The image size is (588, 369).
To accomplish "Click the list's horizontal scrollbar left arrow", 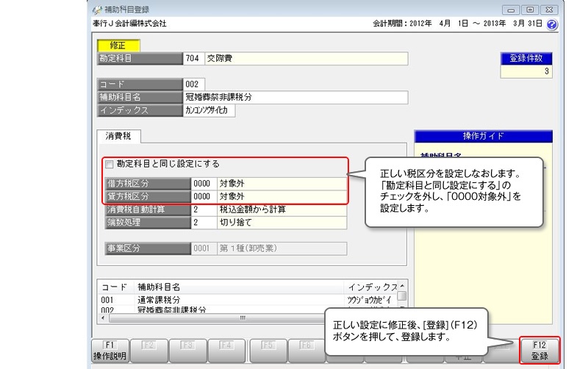I will 101,318.
